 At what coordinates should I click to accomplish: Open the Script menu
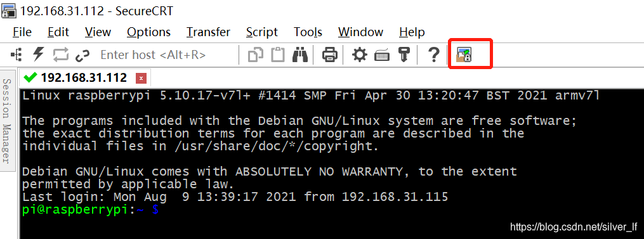tap(262, 32)
